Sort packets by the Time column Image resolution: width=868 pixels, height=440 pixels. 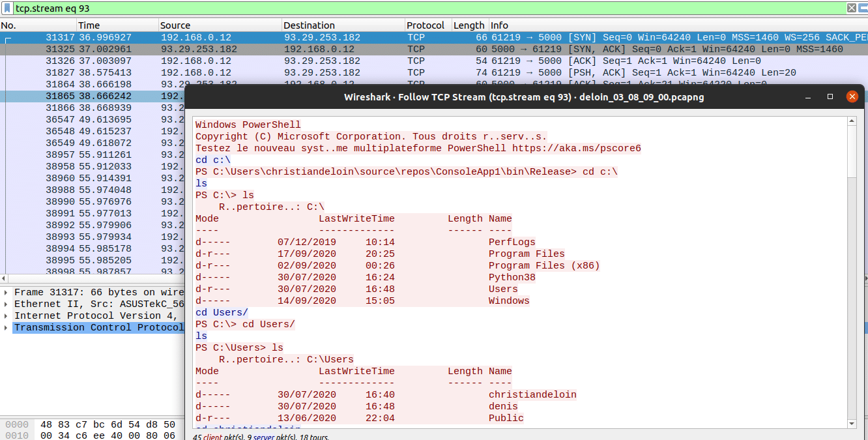point(117,25)
